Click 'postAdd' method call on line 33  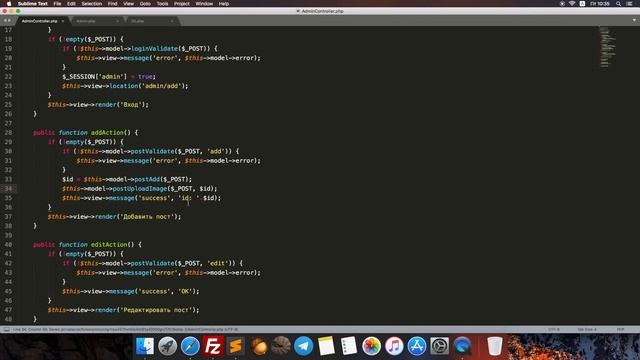147,179
